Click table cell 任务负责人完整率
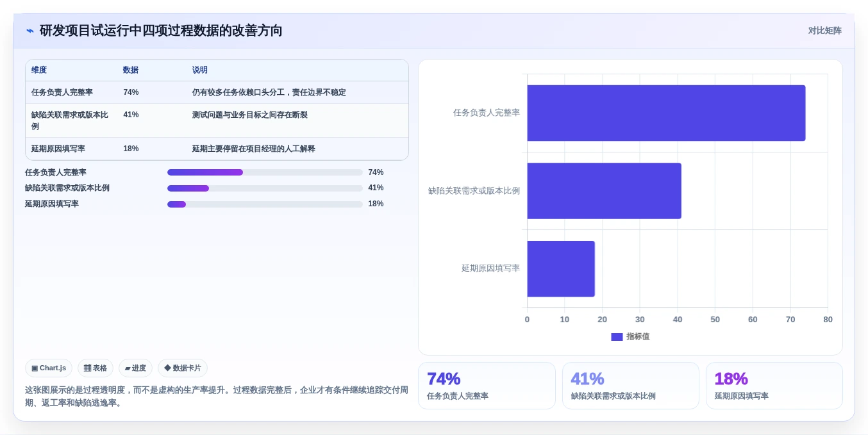This screenshot has width=868, height=435. pyautogui.click(x=62, y=92)
